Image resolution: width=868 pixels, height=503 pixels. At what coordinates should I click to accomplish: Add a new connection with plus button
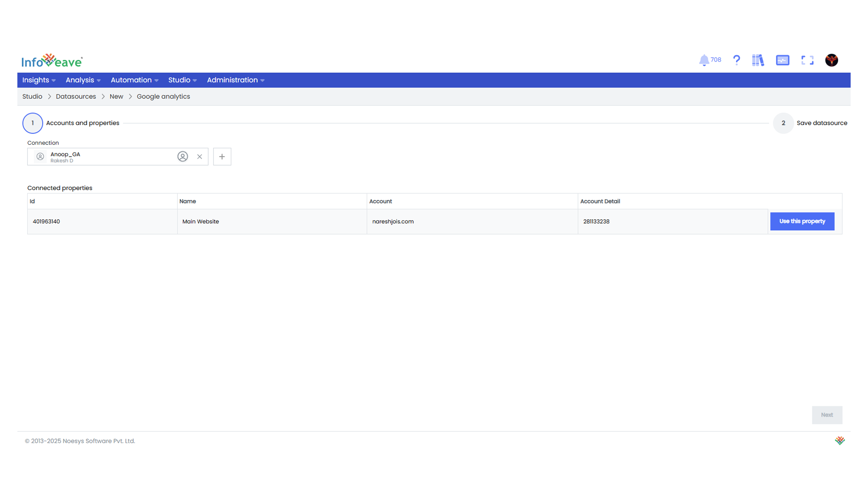[x=222, y=157]
